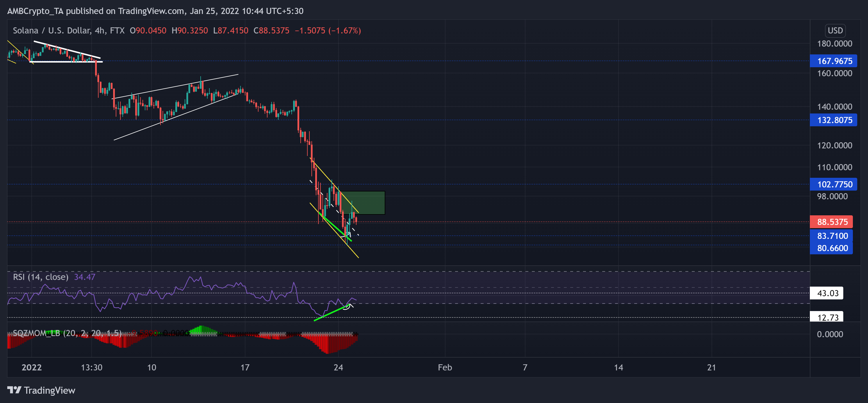Screen dimensions: 868x403
Task: Click the close value C88.5375
Action: click(x=271, y=31)
